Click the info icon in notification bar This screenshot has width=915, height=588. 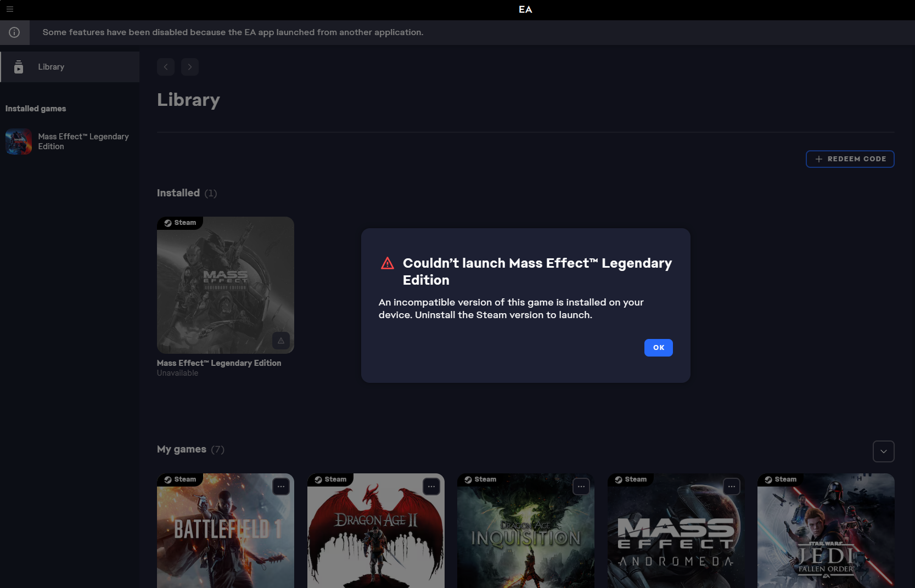14,32
